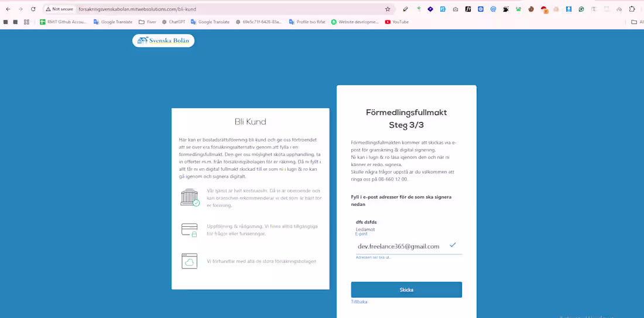This screenshot has height=318, width=644.
Task: Click 'Uppföljning & rådgivning' text
Action: point(262,230)
